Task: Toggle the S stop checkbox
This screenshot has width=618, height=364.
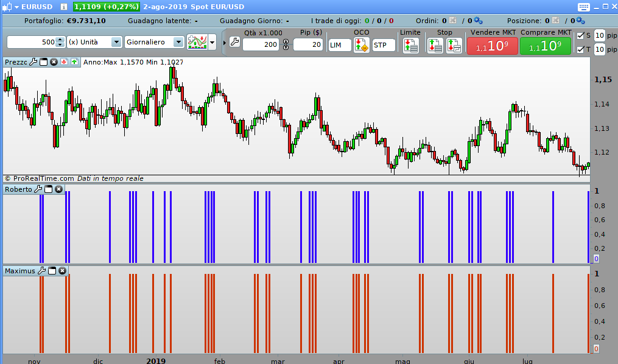Action: click(x=580, y=35)
